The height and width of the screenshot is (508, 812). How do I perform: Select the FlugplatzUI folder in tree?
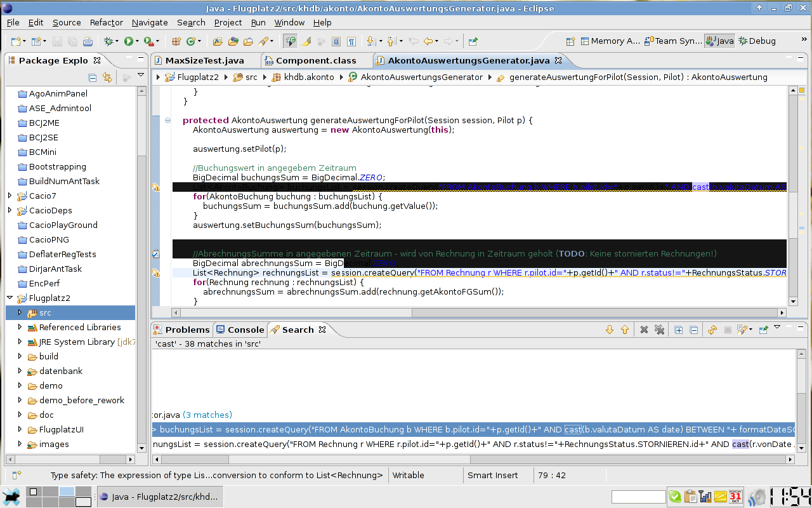point(61,429)
